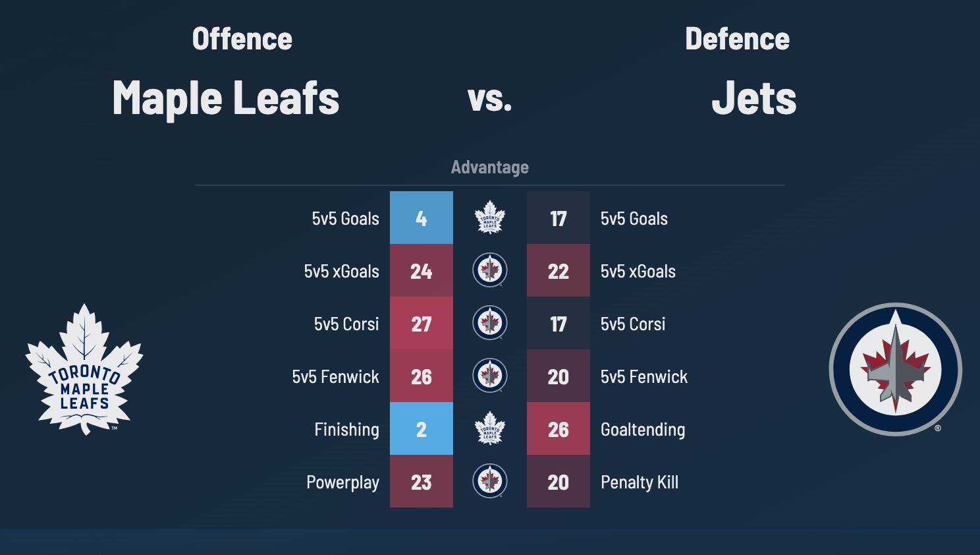The height and width of the screenshot is (555, 980).
Task: Click Jets advantage icon in Powerplay row
Action: click(490, 481)
